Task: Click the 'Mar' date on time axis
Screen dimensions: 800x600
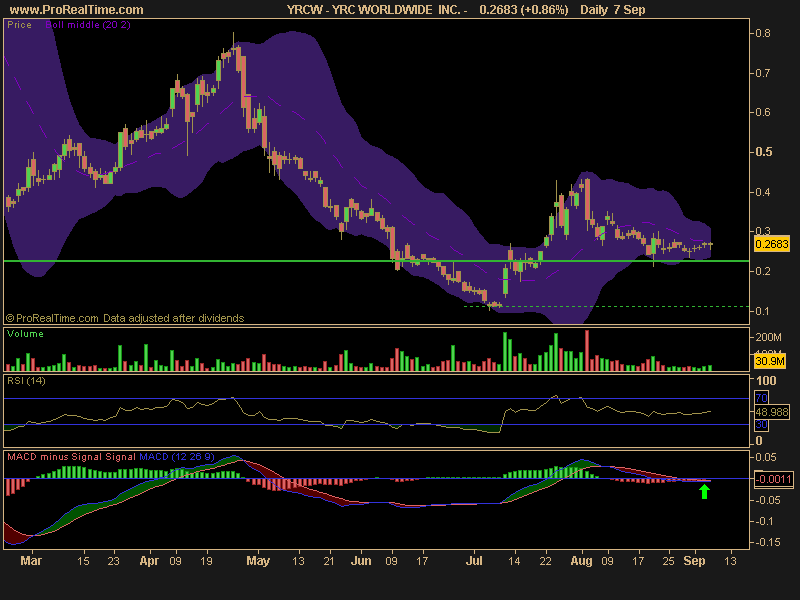Action: pos(31,561)
